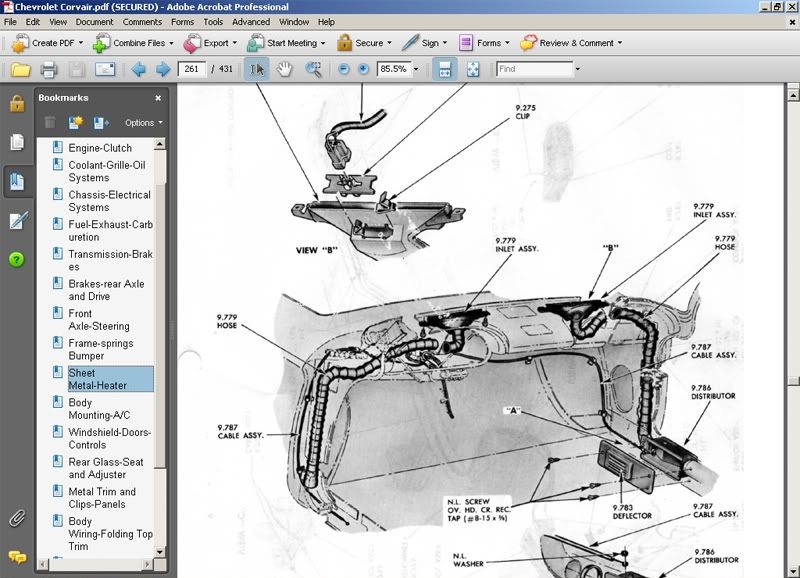This screenshot has height=578, width=800.
Task: Open the Combine Files dropdown
Action: coord(133,43)
